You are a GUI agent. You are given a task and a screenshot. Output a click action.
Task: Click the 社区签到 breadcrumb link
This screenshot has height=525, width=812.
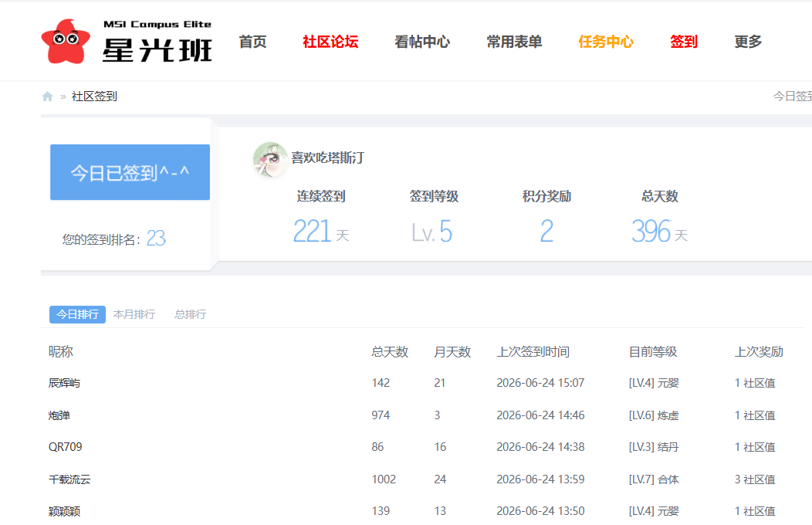click(94, 97)
